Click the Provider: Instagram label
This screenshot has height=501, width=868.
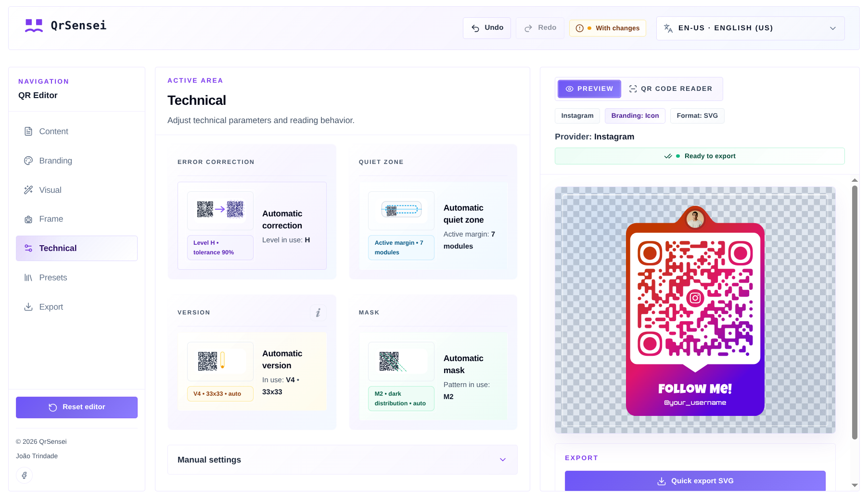[594, 137]
